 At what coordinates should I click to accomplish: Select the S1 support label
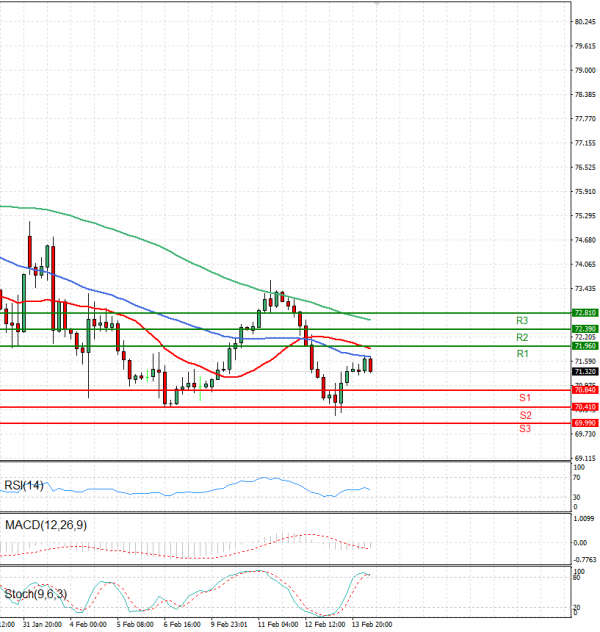click(x=525, y=398)
